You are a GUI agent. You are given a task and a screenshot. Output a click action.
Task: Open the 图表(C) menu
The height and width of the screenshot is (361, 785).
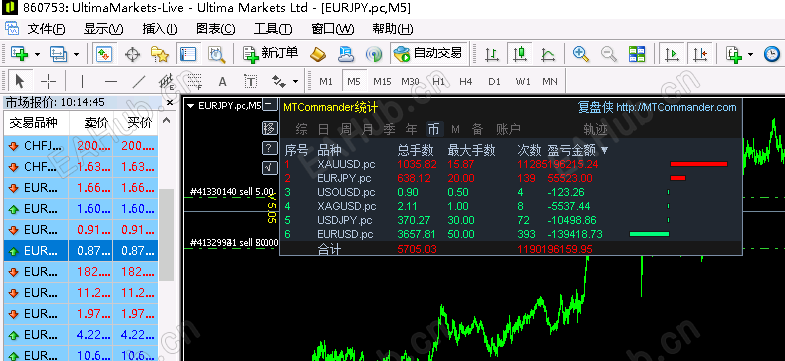coord(216,29)
